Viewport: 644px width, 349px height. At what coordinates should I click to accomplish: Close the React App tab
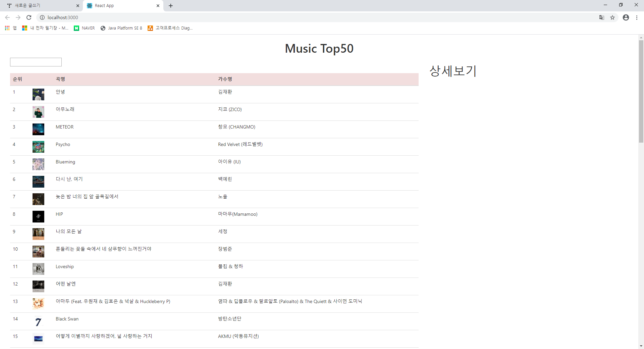[x=158, y=6]
